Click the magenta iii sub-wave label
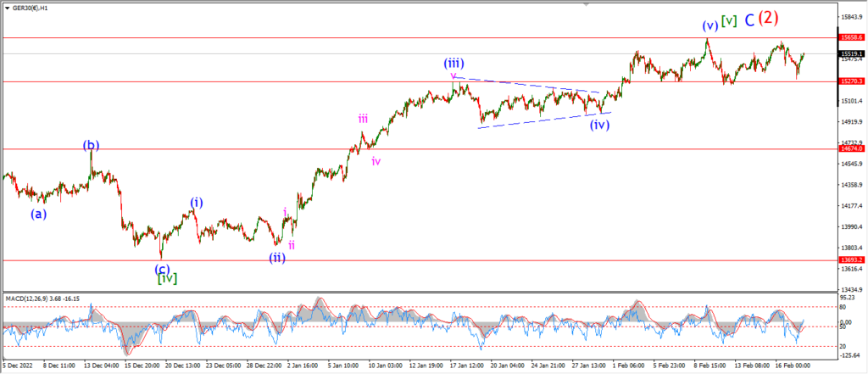The height and width of the screenshot is (374, 868). pos(363,118)
